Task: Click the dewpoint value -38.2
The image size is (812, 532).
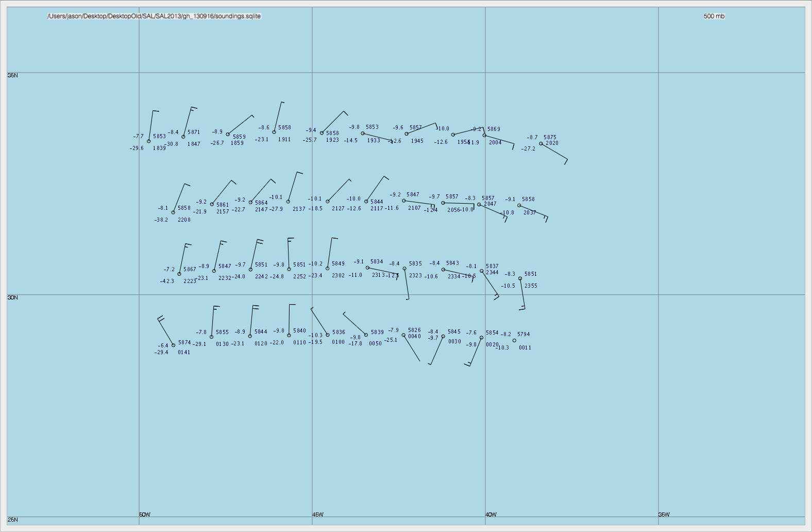Action: coord(161,220)
